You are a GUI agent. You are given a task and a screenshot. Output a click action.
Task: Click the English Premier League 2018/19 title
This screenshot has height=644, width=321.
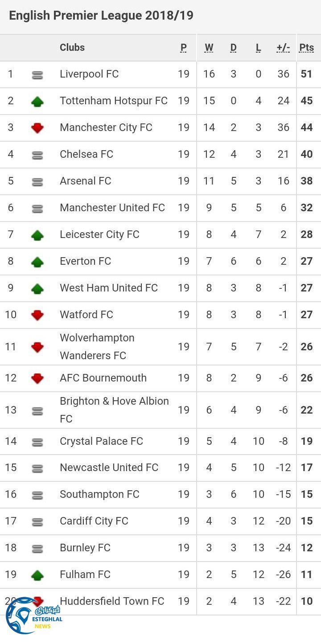click(101, 16)
